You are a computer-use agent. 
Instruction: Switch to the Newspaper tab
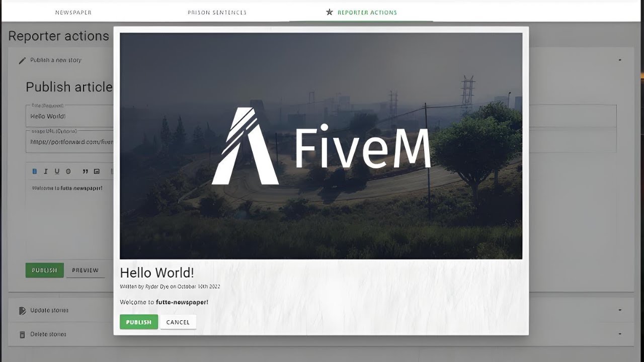pos(73,12)
